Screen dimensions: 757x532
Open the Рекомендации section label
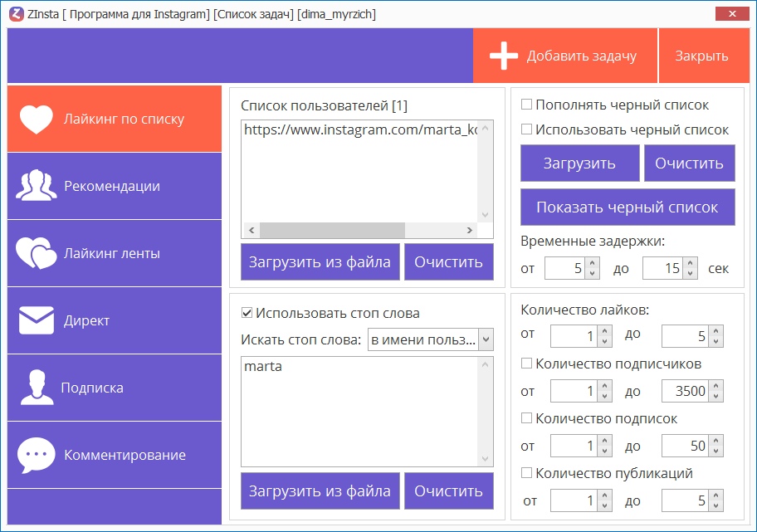tap(112, 187)
